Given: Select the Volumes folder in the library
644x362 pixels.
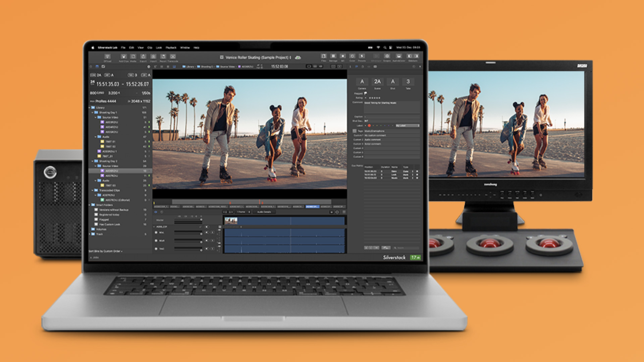Looking at the screenshot, I should point(101,229).
